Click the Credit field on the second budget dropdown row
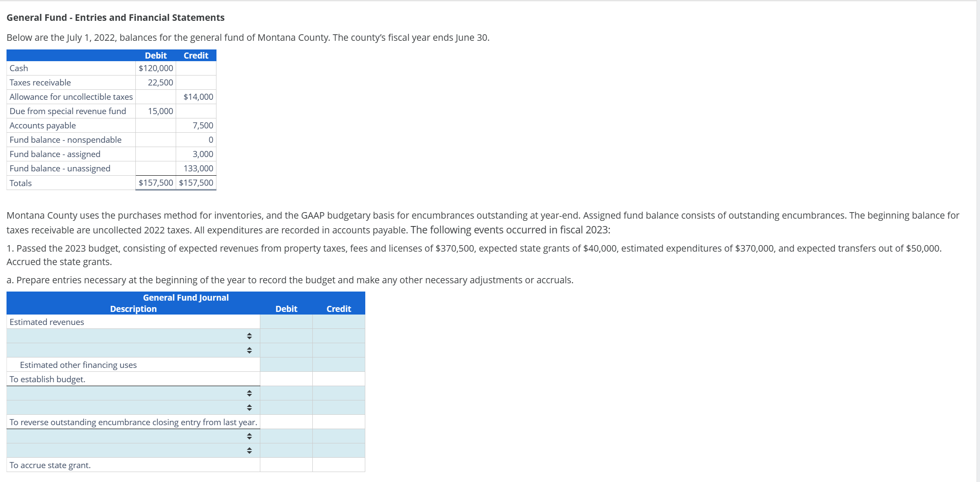The image size is (980, 482). [339, 350]
